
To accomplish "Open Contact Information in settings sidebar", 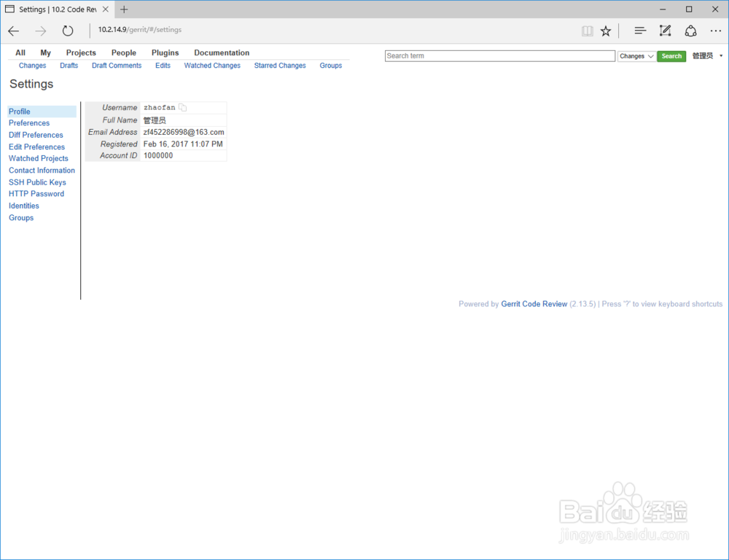I will point(42,171).
